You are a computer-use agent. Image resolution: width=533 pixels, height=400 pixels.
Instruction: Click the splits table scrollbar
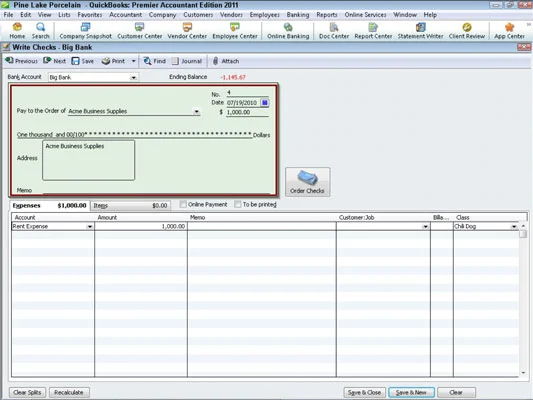[x=523, y=299]
